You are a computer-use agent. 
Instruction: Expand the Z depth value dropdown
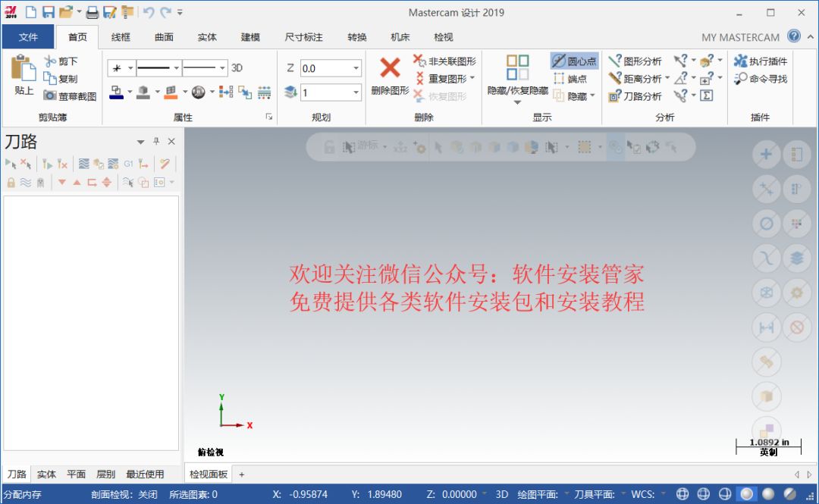click(x=356, y=68)
